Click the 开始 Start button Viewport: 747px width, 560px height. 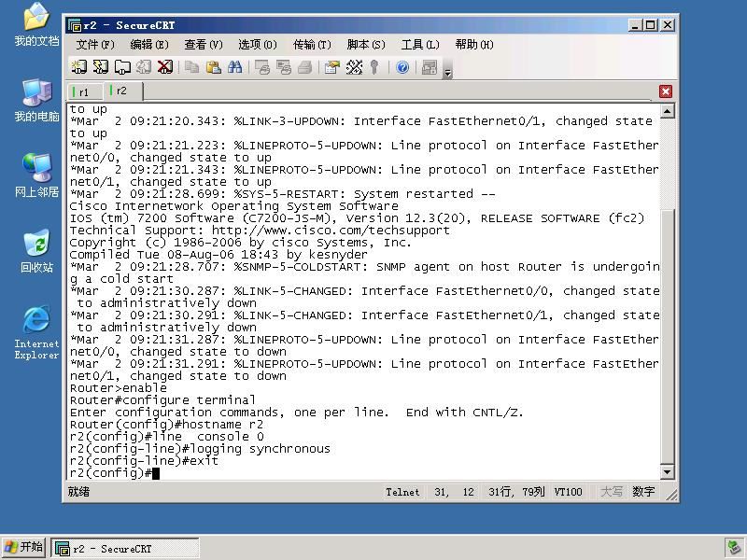(23, 547)
